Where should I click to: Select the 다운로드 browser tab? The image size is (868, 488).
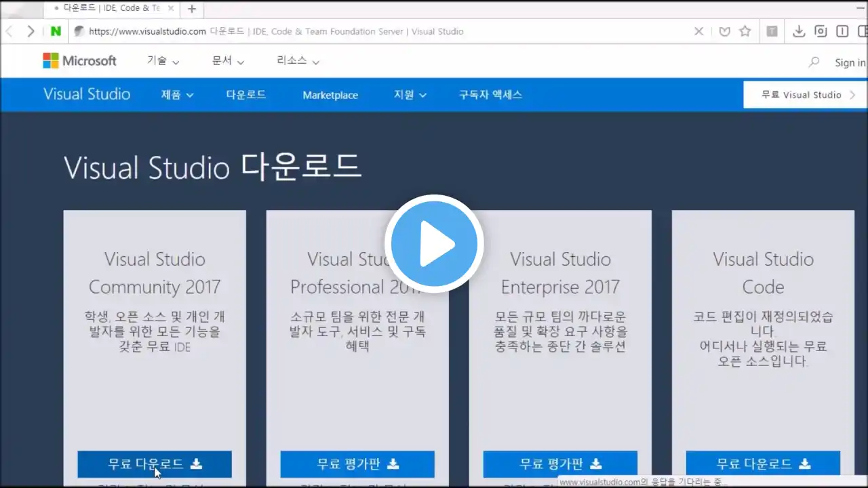(111, 9)
